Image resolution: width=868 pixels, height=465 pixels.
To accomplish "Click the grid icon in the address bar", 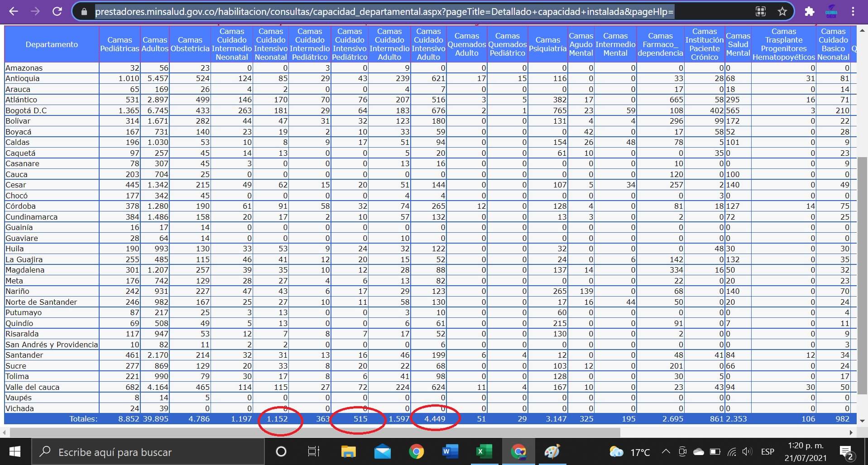I will pyautogui.click(x=761, y=12).
